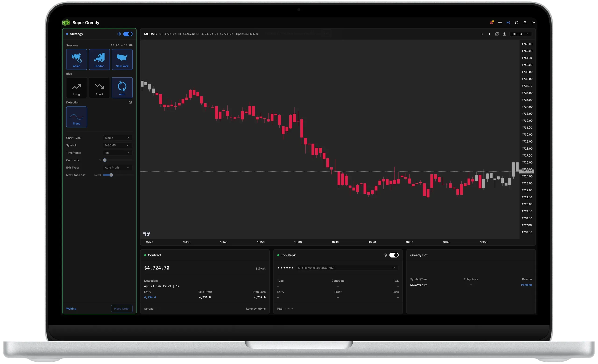Click the Spread: — text
Image resolution: width=598 pixels, height=364 pixels.
tap(151, 308)
